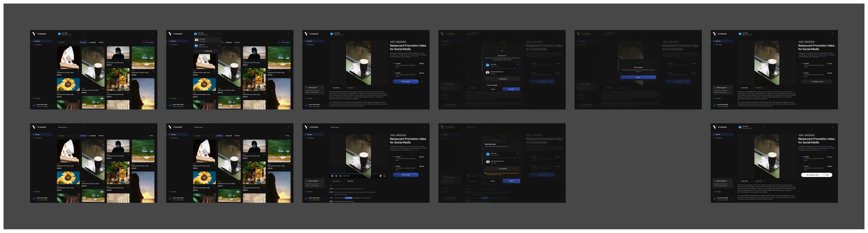868x233 pixels.
Task: Click the orange warning icon beside the note in the Select Business dialog
Action: [485, 173]
